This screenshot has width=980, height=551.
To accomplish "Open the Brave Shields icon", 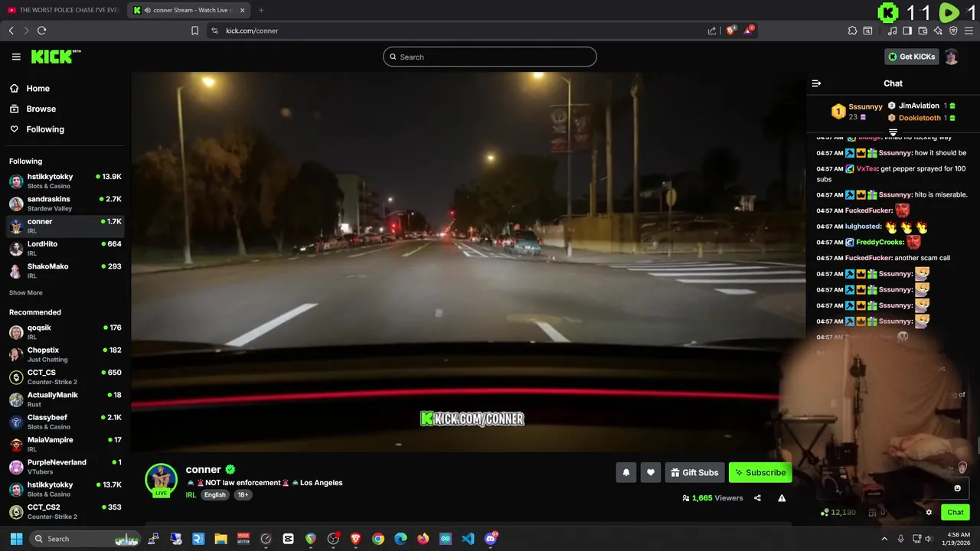I will coord(730,31).
